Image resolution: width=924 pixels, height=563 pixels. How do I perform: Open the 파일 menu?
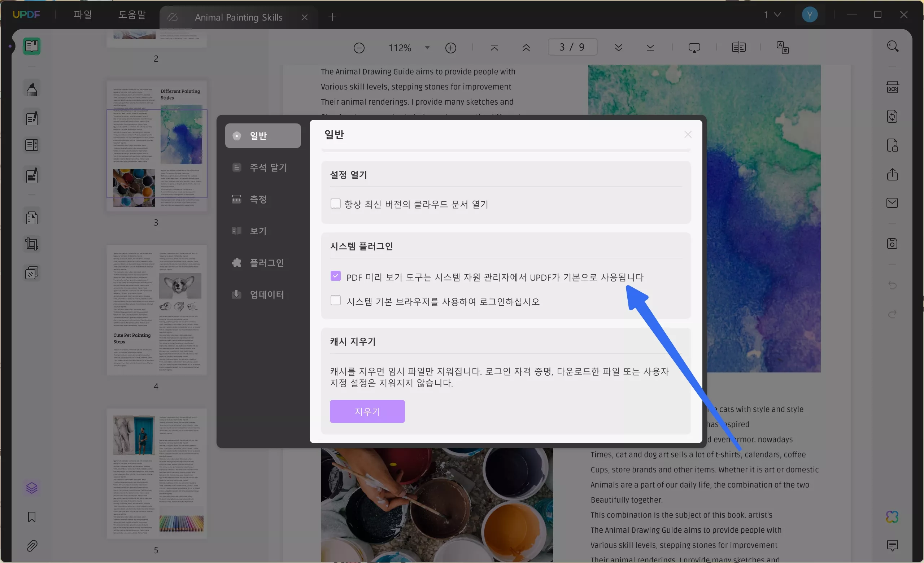tap(83, 15)
